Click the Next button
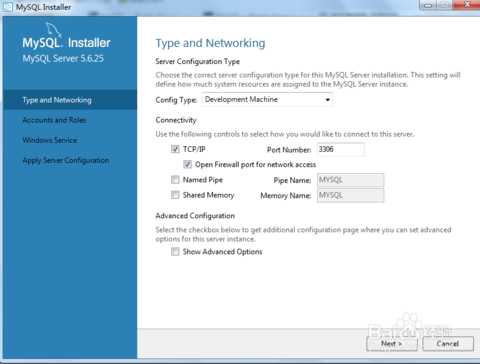480x364 pixels. coord(392,343)
